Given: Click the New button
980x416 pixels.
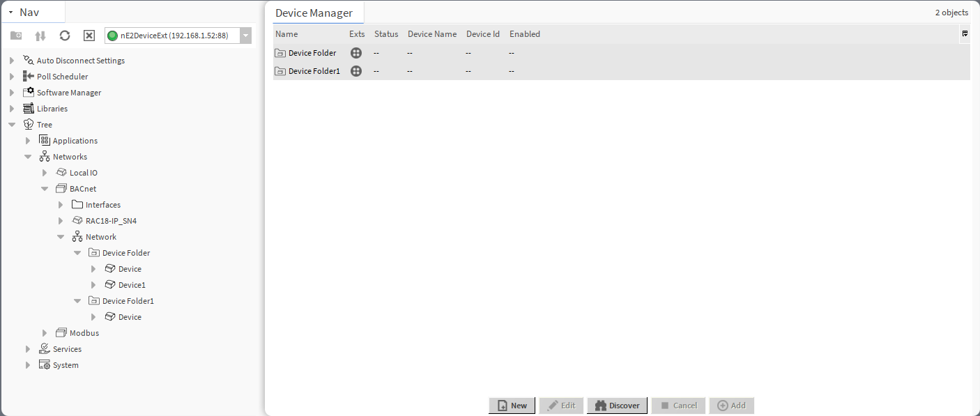Looking at the screenshot, I should pos(512,406).
